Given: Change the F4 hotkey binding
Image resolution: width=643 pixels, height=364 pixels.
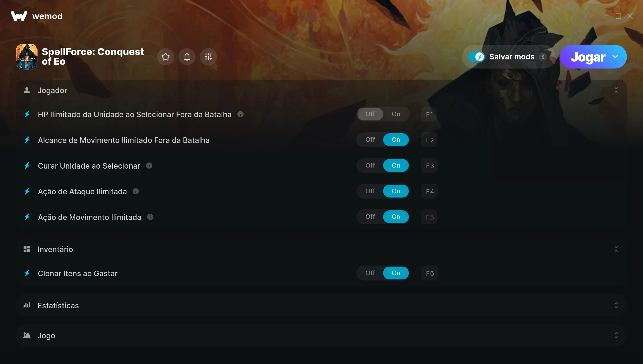Looking at the screenshot, I should click(x=429, y=191).
